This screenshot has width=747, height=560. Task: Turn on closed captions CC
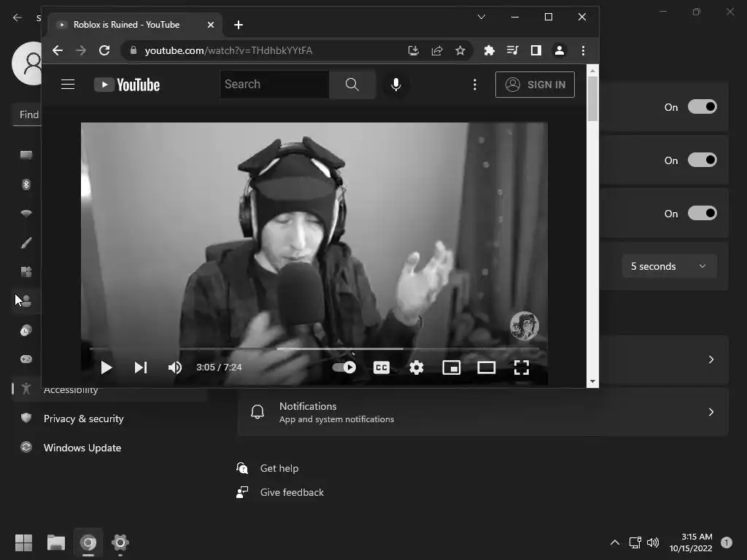click(382, 367)
